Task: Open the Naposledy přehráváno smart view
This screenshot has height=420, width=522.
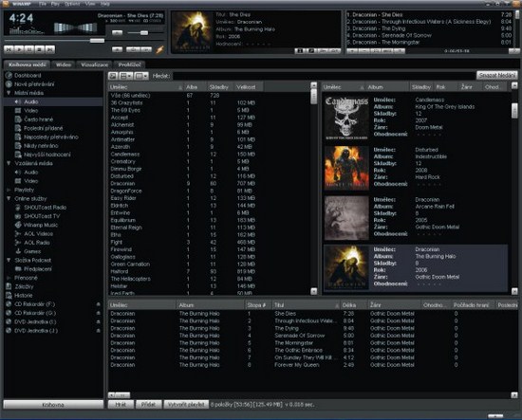Action: (51, 137)
